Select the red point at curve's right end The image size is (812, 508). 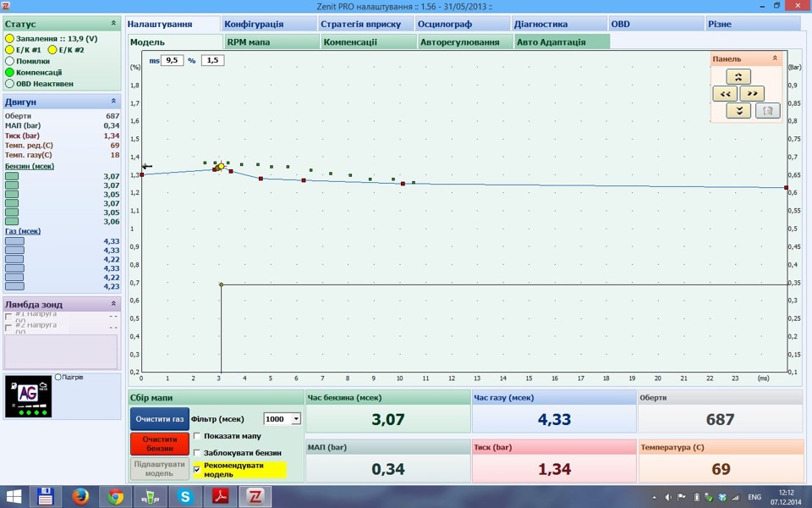click(x=786, y=188)
